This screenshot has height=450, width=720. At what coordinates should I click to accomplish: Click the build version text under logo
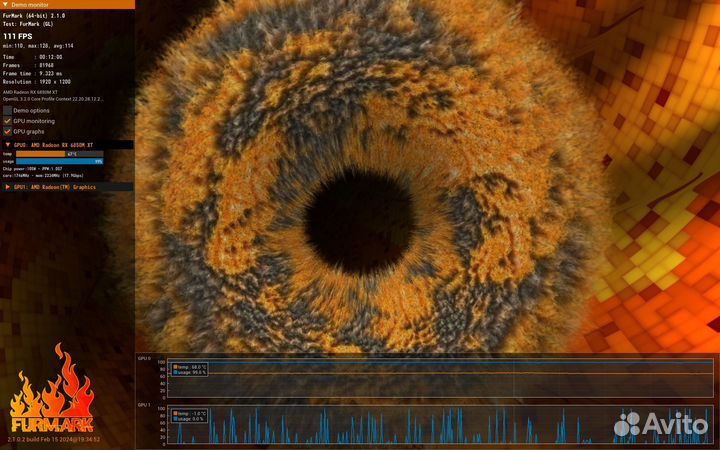click(x=53, y=439)
